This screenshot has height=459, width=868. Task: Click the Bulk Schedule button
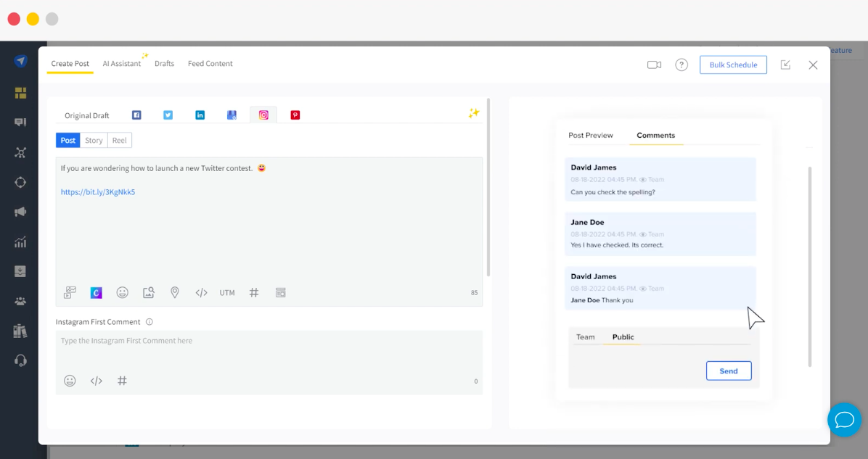coord(733,65)
